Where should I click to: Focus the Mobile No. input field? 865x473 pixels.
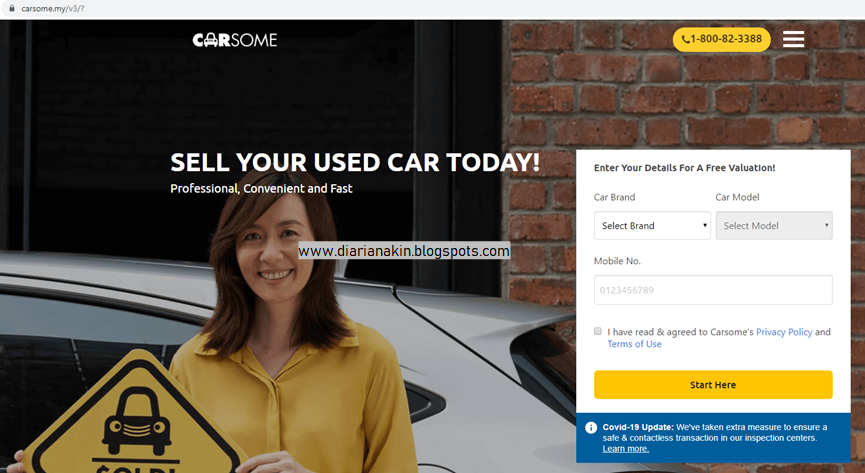[x=713, y=290]
